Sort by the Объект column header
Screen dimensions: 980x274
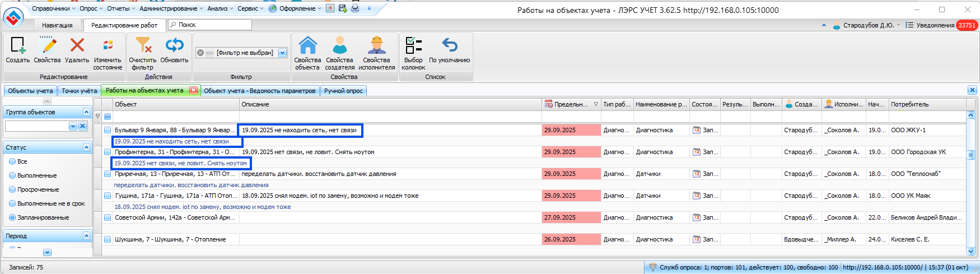[175, 104]
